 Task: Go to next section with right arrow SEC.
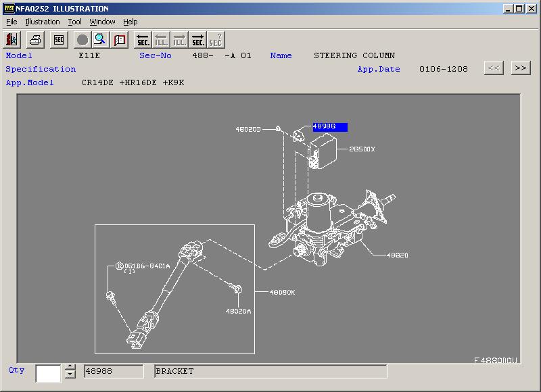[198, 40]
